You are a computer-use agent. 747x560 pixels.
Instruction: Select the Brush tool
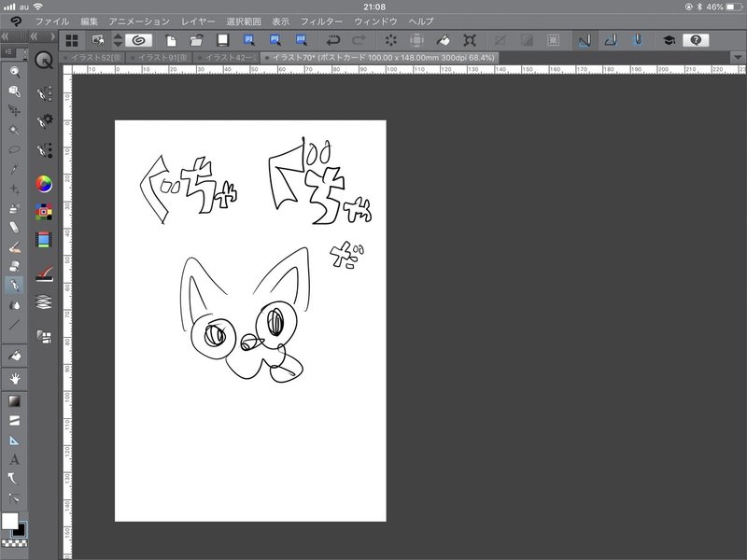tap(15, 247)
